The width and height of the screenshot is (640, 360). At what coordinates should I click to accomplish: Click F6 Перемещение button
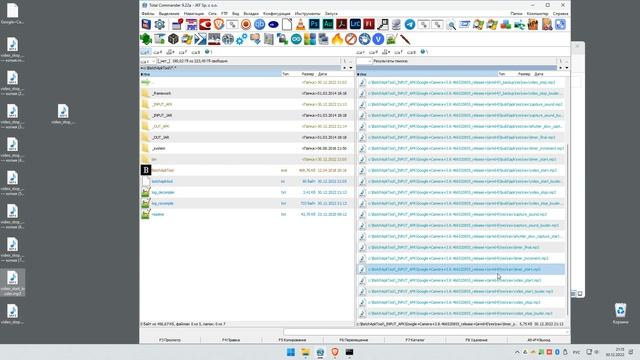click(x=353, y=340)
